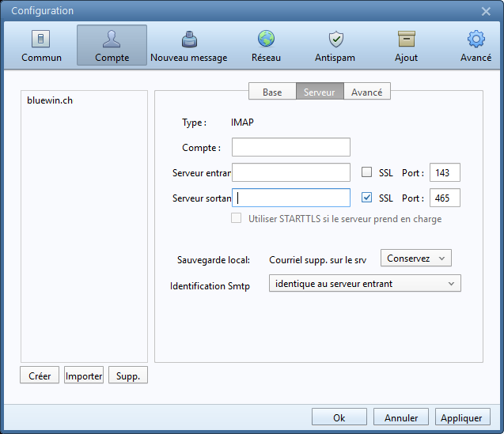Open the Identification Smtp dropdown
The width and height of the screenshot is (504, 434).
coord(365,284)
